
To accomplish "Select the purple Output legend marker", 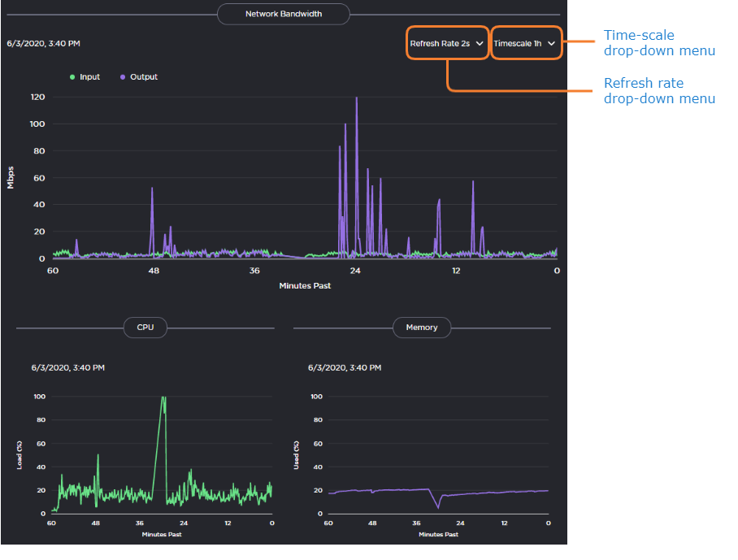I will [122, 76].
